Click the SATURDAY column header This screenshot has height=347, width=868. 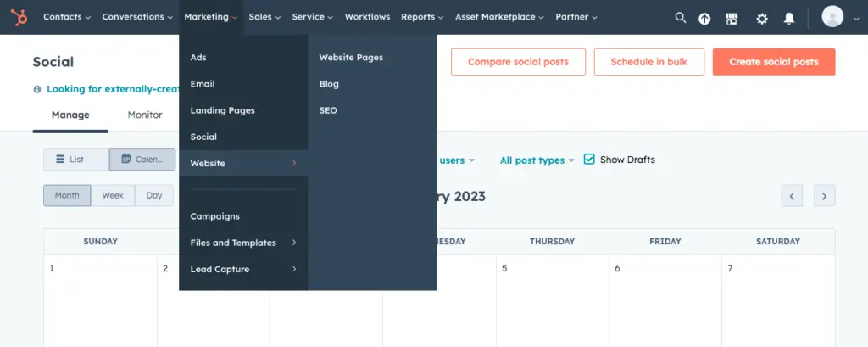[778, 242]
